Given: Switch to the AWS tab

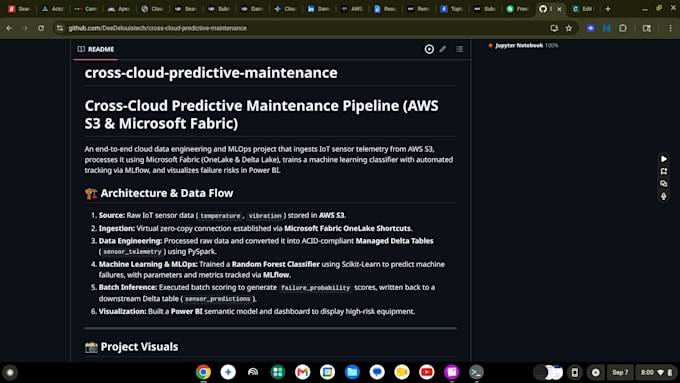Looking at the screenshot, I should (x=351, y=9).
